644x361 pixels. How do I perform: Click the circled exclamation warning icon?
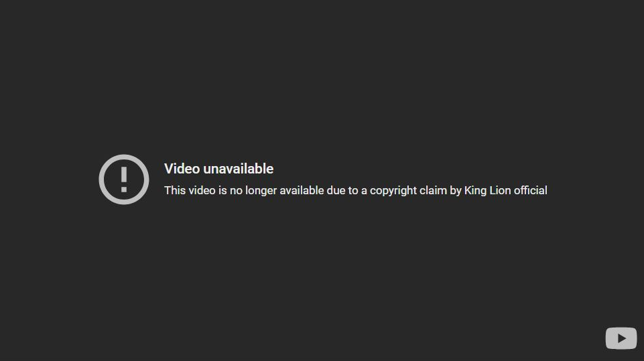tap(123, 179)
